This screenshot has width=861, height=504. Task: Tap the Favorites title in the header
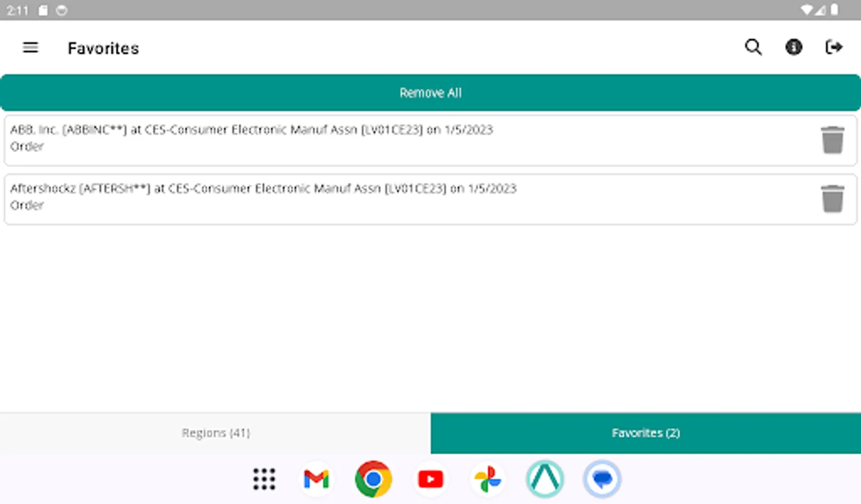103,48
